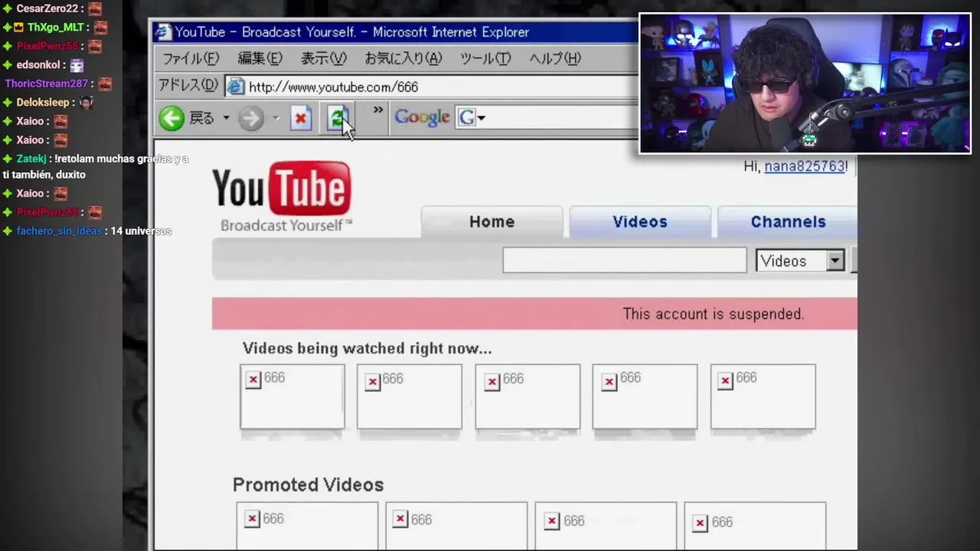
Task: Click the second broken 666 thumbnail under Promoted Videos
Action: pos(456,526)
